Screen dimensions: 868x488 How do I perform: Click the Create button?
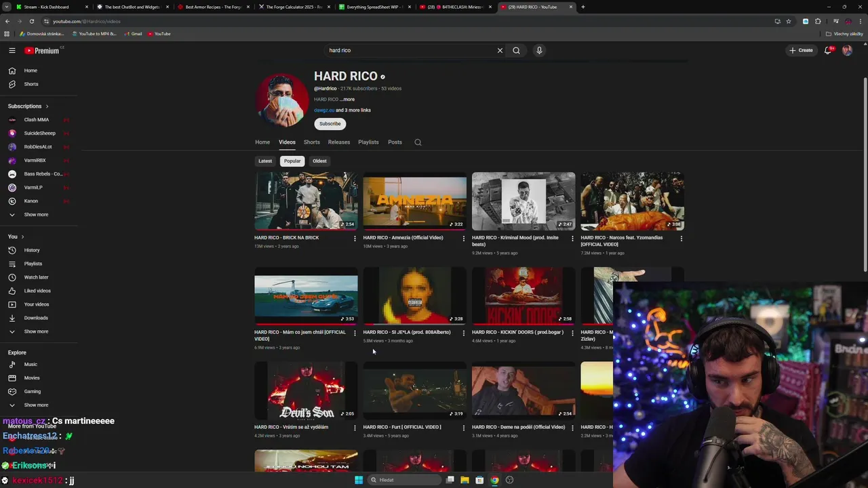(x=801, y=50)
